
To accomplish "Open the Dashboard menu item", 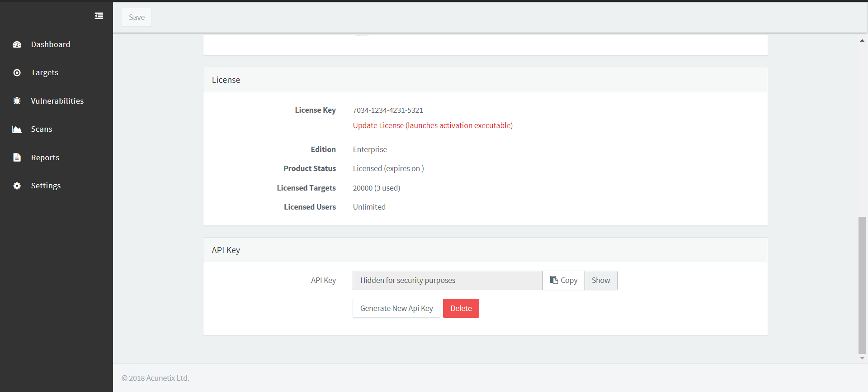I will (x=51, y=44).
